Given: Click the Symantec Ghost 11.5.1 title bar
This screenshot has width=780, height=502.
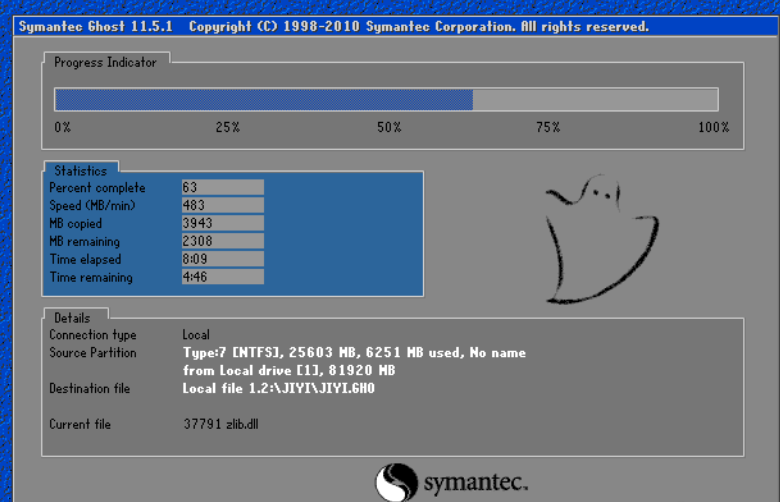Looking at the screenshot, I should tap(396, 26).
